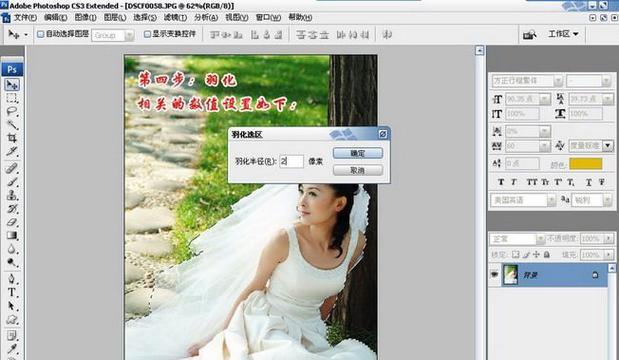Select the Slice tool
The width and height of the screenshot is (619, 360).
pyautogui.click(x=12, y=151)
